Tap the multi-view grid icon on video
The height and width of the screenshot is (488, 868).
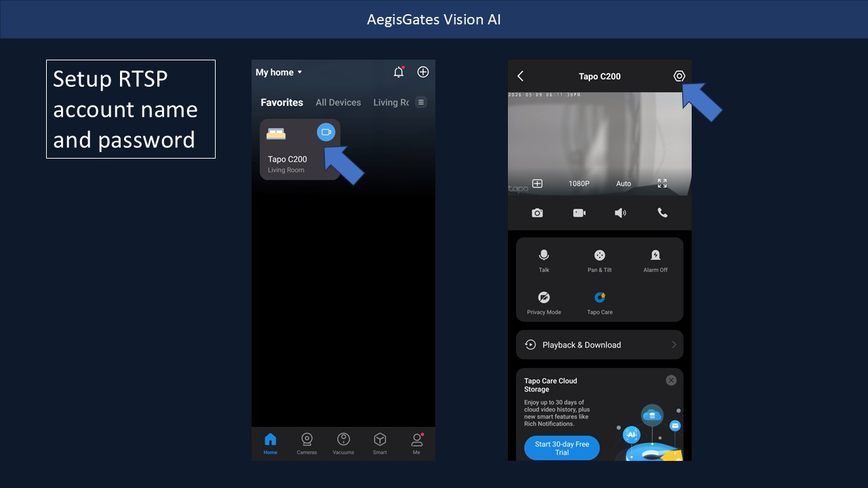(537, 184)
